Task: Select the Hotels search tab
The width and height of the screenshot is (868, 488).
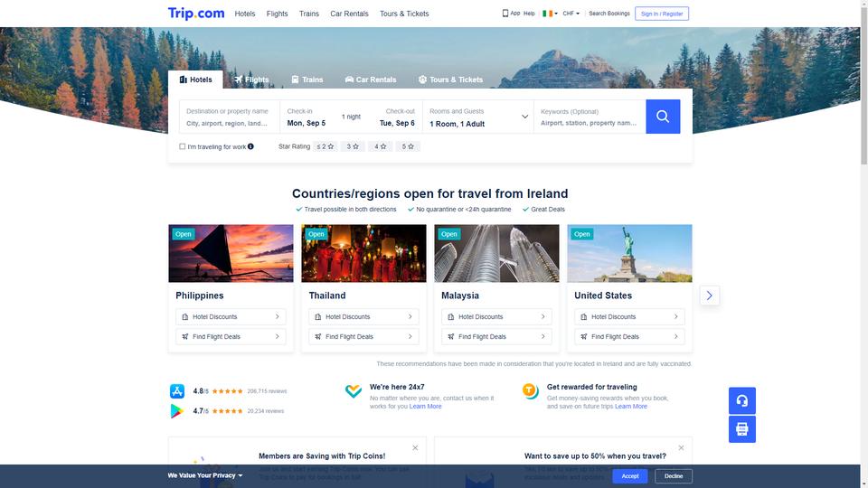Action: (195, 80)
